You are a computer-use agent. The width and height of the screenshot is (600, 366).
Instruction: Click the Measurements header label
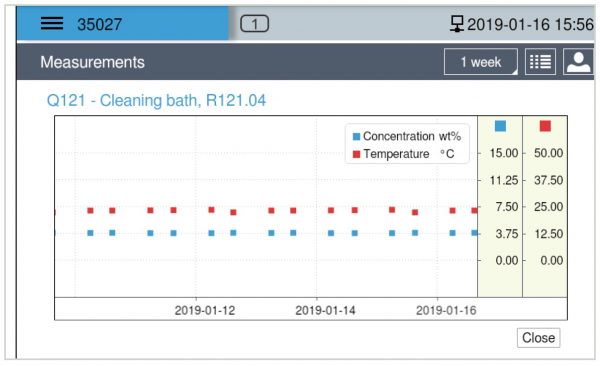(x=92, y=62)
